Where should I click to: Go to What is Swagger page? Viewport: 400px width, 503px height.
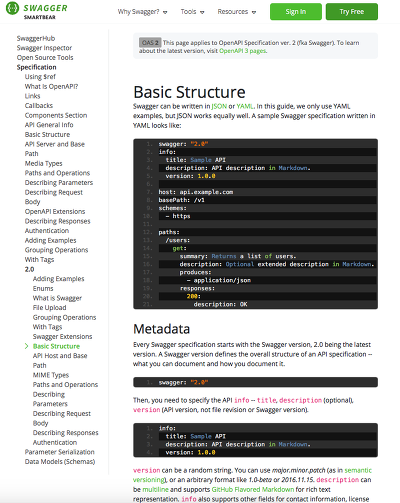[x=57, y=298]
